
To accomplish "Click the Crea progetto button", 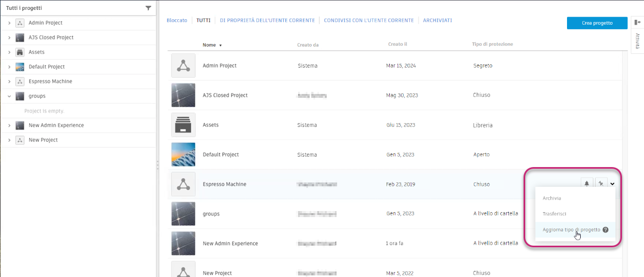I will coord(597,23).
